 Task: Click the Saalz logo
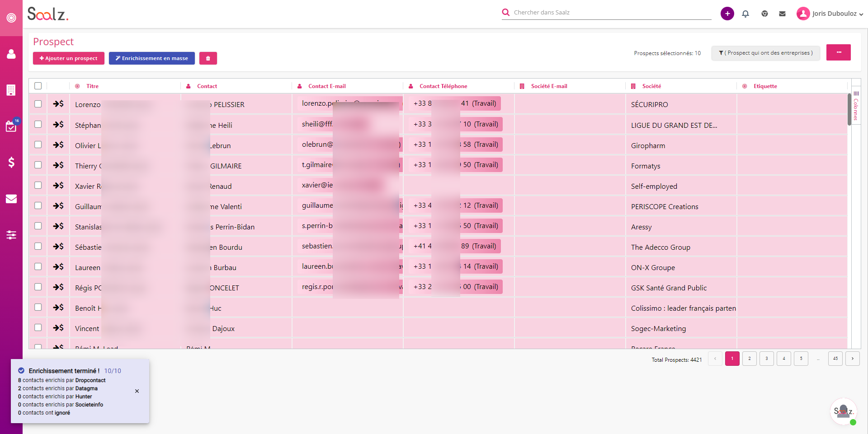click(48, 14)
